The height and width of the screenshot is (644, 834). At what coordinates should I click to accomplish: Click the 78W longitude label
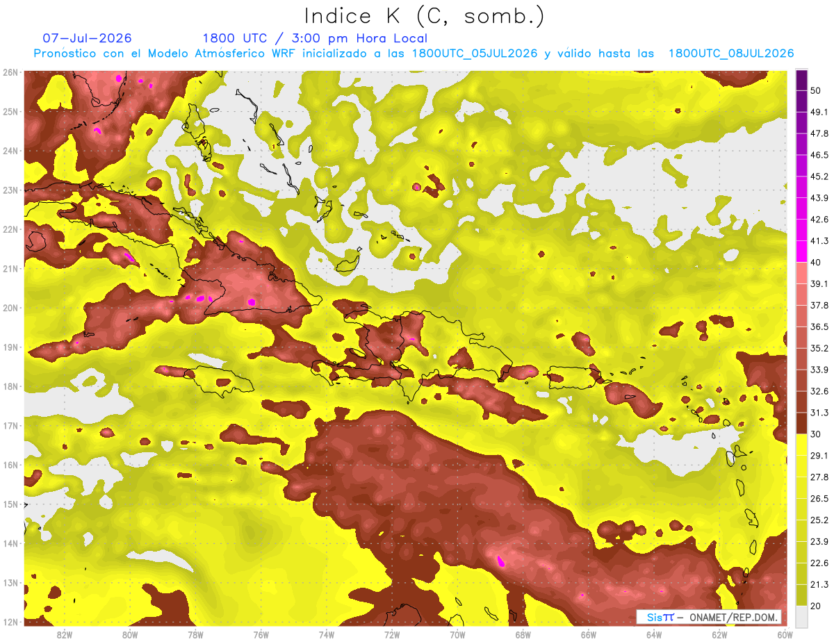195,634
